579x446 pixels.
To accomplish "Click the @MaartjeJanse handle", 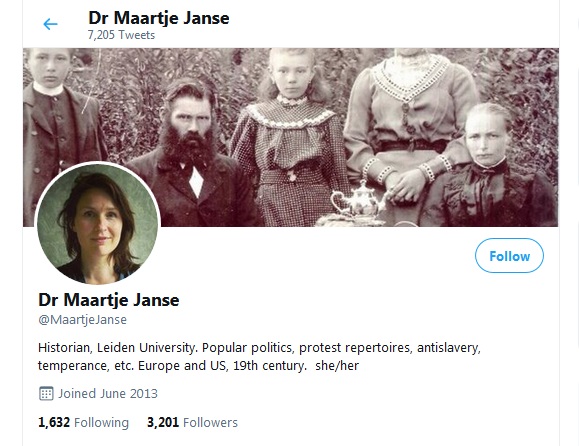I will click(82, 320).
